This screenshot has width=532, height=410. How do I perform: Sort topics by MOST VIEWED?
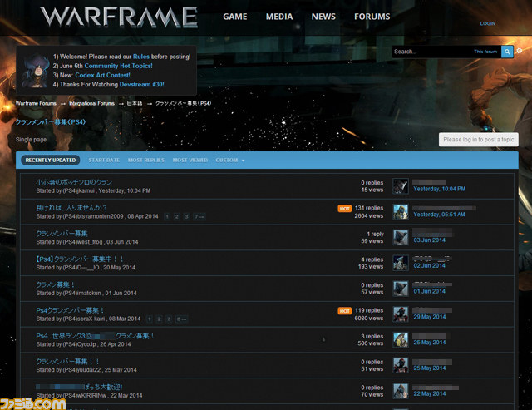pos(190,161)
